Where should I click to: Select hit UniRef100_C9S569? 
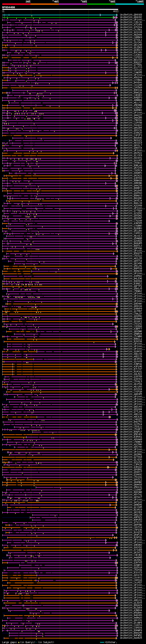point(131,88)
